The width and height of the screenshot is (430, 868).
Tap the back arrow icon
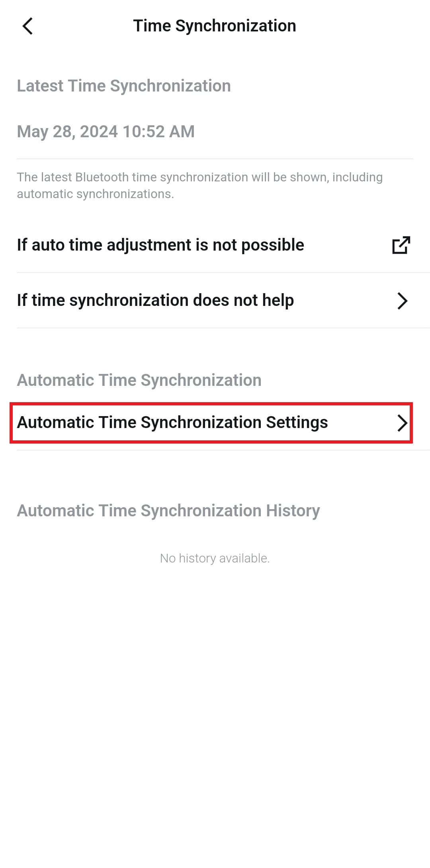pos(27,26)
